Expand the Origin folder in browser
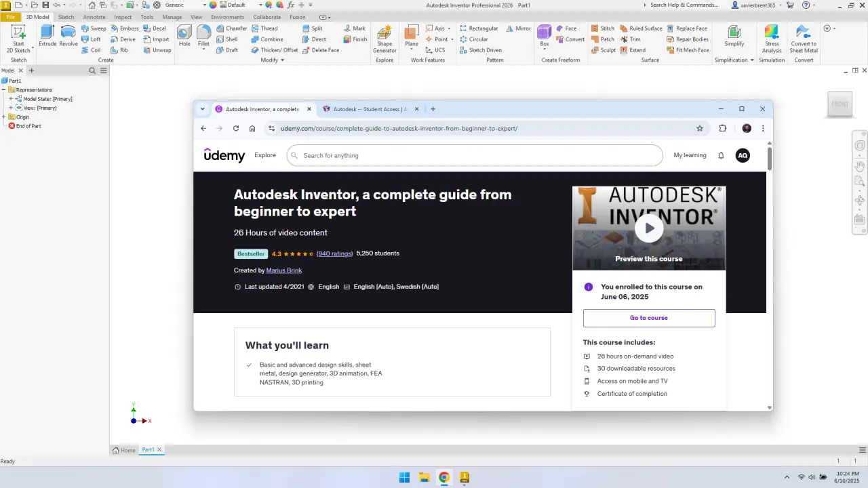 click(x=4, y=117)
